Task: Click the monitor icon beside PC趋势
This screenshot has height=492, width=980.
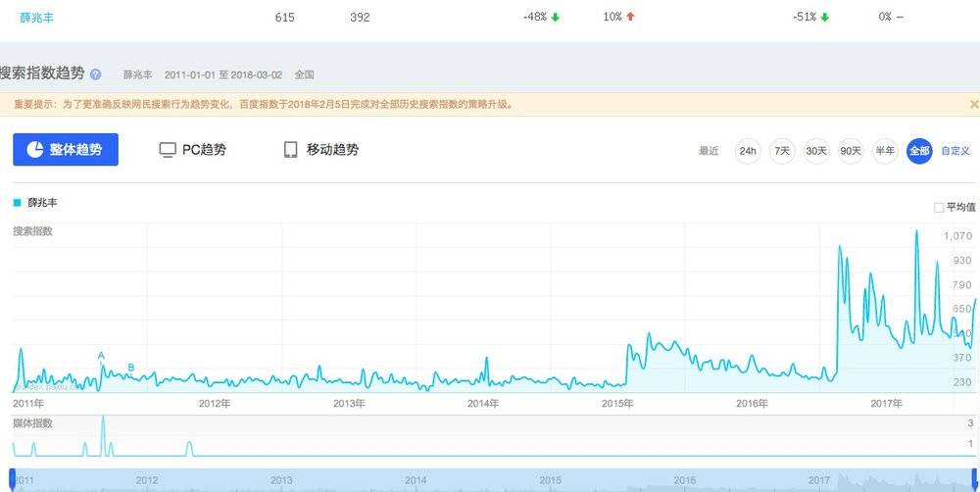Action: coord(168,150)
